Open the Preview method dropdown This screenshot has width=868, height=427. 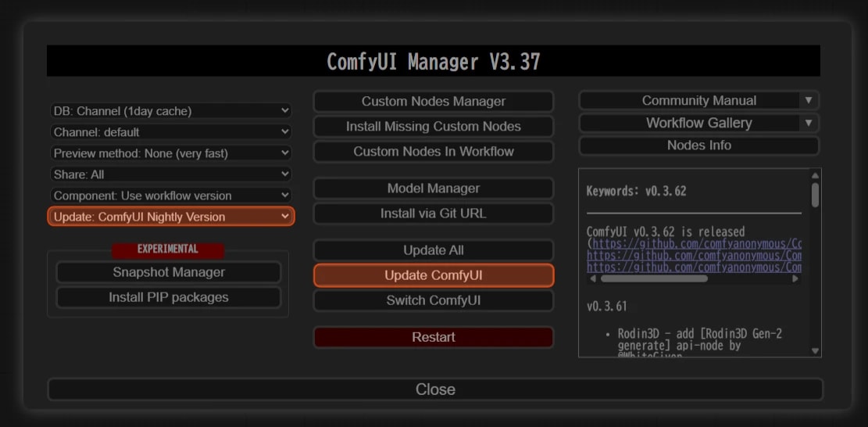[170, 152]
